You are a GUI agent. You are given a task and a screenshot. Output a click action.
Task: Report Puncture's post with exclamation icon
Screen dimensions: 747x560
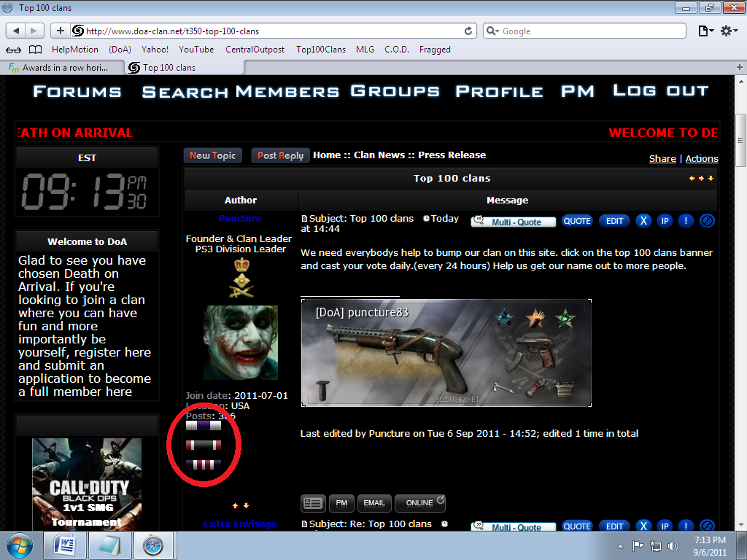click(x=686, y=221)
